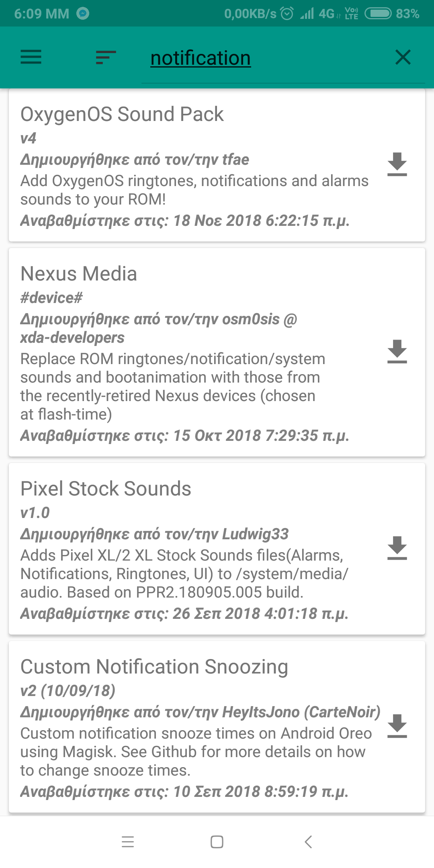Tap the Messenger notification icon in status bar
This screenshot has height=868, width=434.
pyautogui.click(x=83, y=14)
